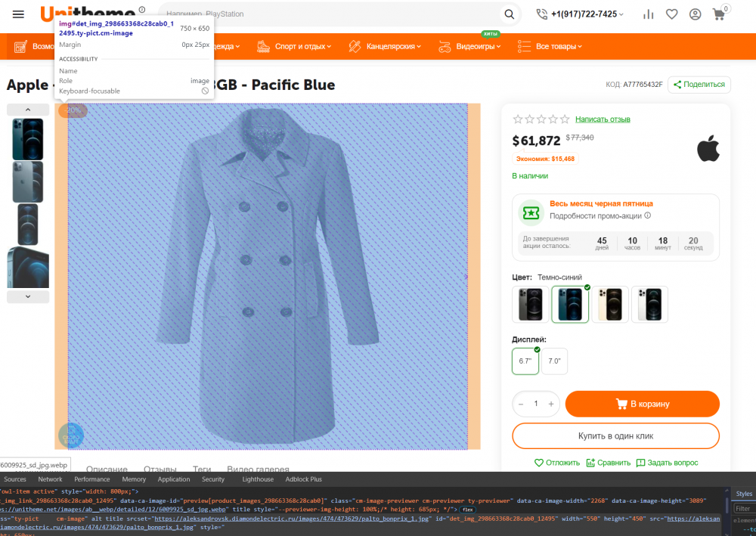Open the shopping cart icon
Image resolution: width=756 pixels, height=536 pixels.
(x=719, y=14)
